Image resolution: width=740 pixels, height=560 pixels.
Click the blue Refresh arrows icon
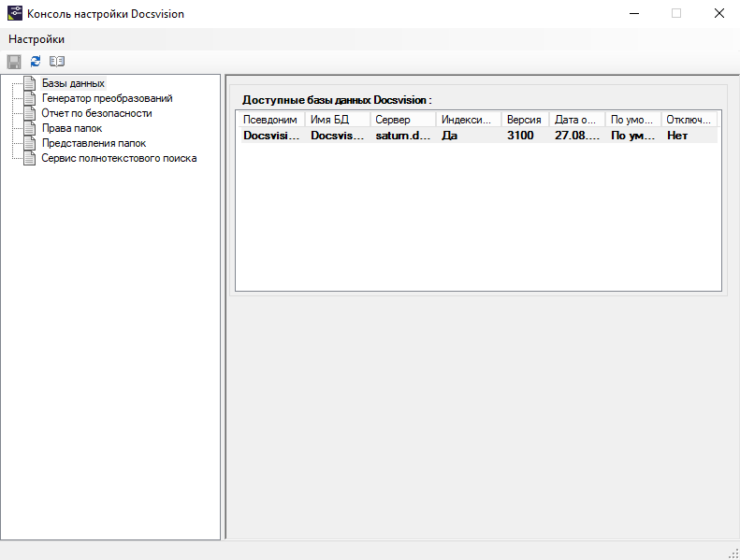(x=36, y=62)
